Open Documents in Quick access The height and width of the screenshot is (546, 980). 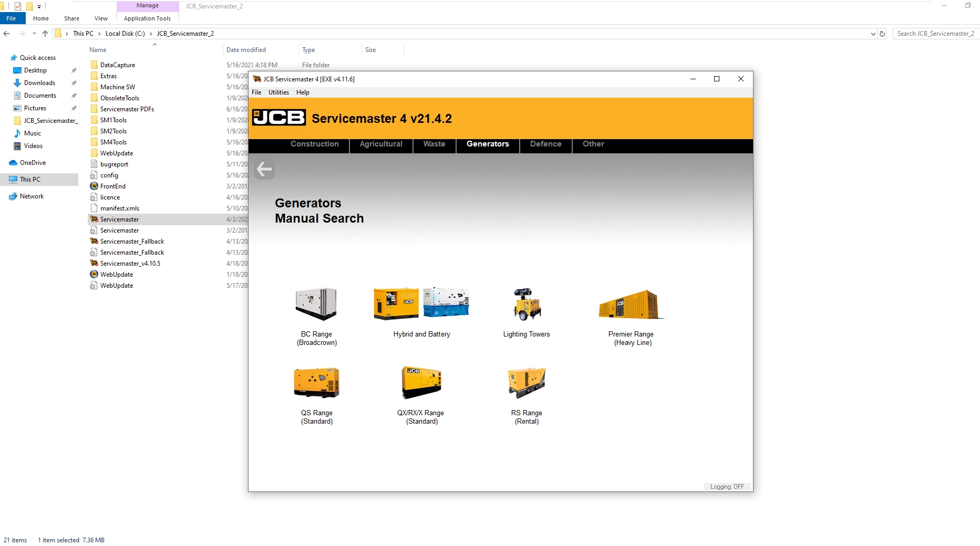(40, 96)
